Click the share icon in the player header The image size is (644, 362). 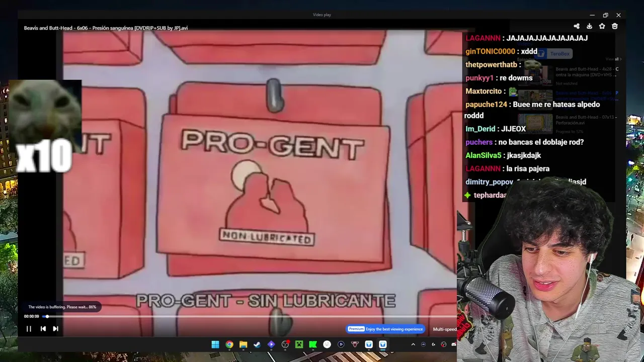click(x=577, y=26)
